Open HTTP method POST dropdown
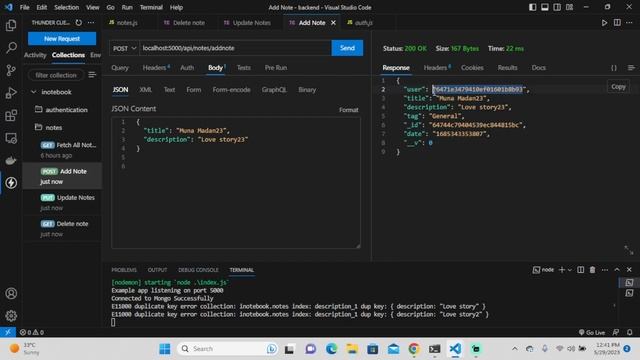 pyautogui.click(x=124, y=48)
